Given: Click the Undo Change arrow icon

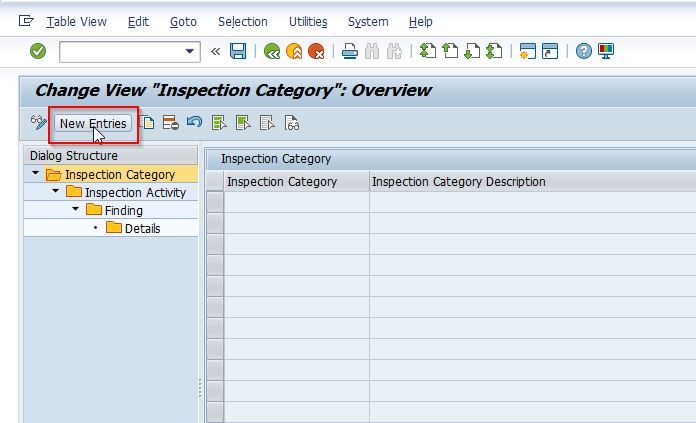Looking at the screenshot, I should tap(194, 122).
